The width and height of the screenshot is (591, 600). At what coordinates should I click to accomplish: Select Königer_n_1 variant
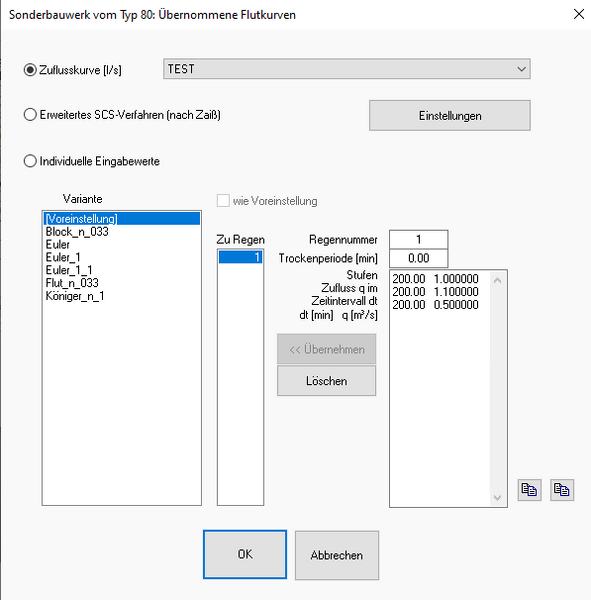[x=122, y=296]
